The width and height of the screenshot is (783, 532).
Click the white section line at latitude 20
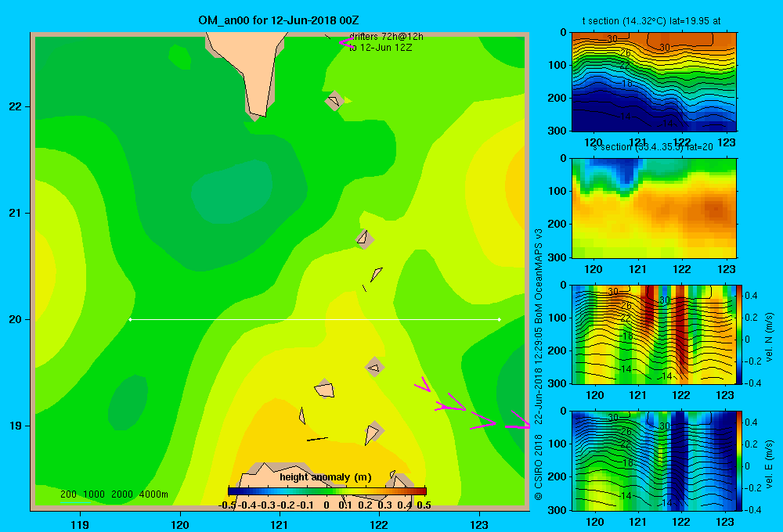(315, 319)
